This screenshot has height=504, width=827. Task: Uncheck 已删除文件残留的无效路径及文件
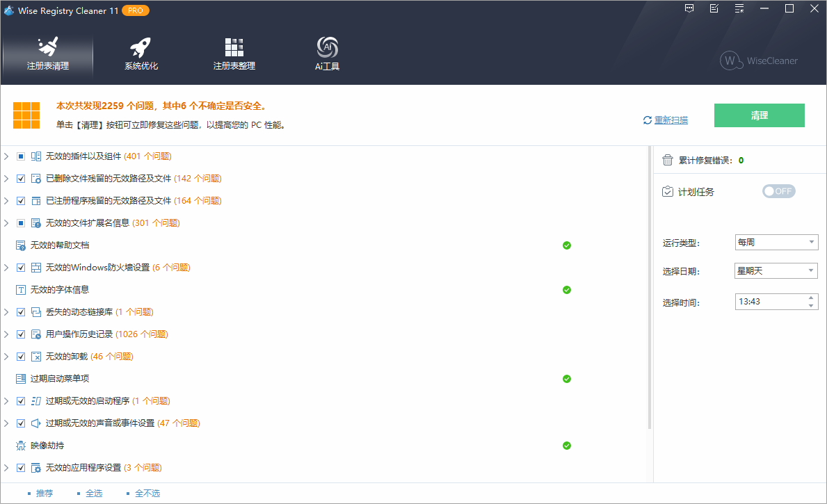[x=20, y=178]
